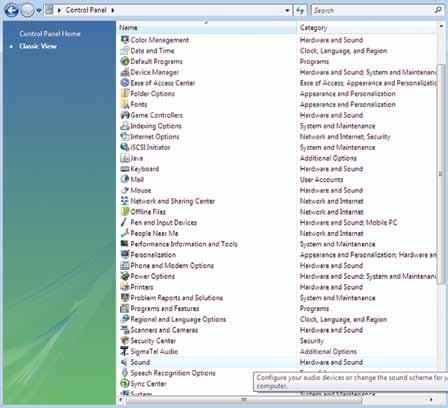Screen dimensions: 448x408
Task: Click the Control Panel breadcrumb segment
Action: click(86, 10)
